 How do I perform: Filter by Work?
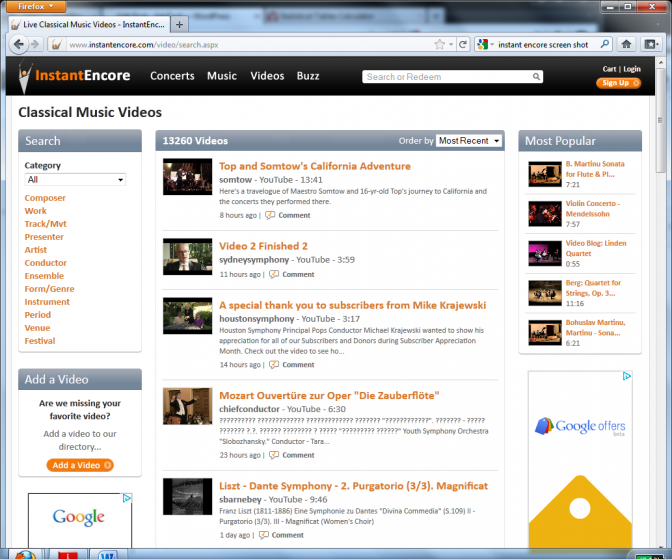pyautogui.click(x=36, y=211)
